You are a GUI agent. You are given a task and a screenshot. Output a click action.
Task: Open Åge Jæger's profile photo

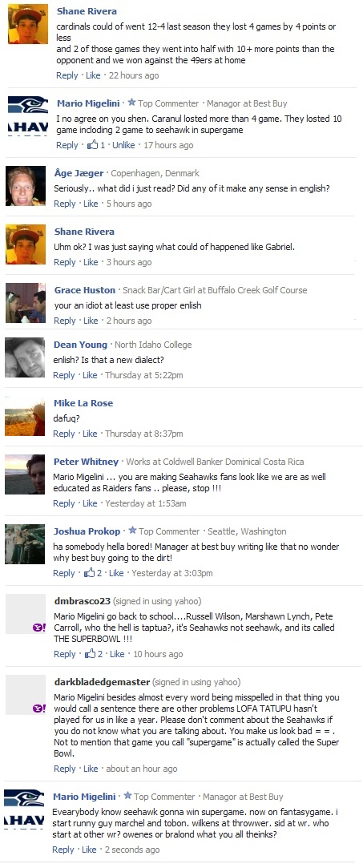[x=26, y=186]
